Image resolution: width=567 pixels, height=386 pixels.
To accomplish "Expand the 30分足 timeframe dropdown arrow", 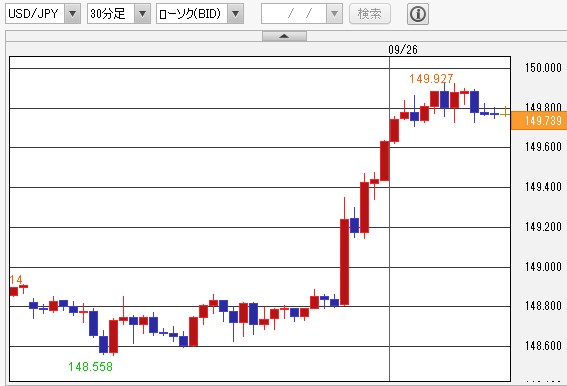I will tap(142, 14).
